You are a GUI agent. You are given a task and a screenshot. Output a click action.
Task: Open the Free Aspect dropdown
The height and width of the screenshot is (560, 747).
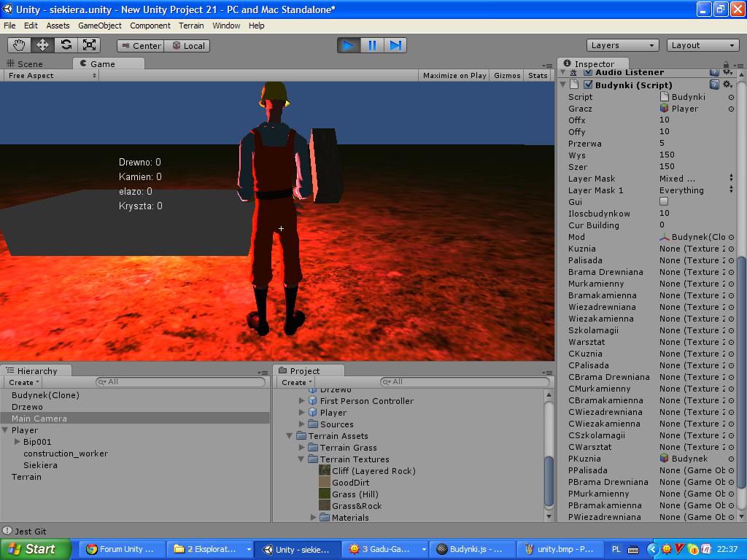(x=51, y=75)
